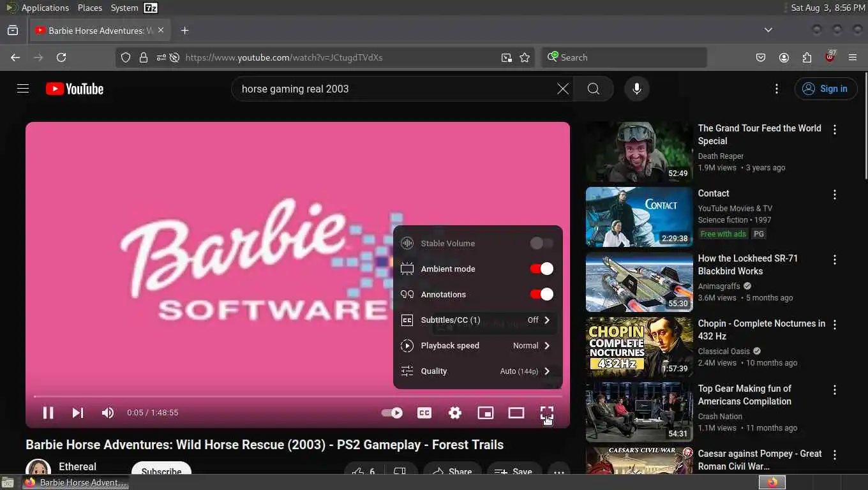Open the Applications menu
868x490 pixels.
point(45,8)
